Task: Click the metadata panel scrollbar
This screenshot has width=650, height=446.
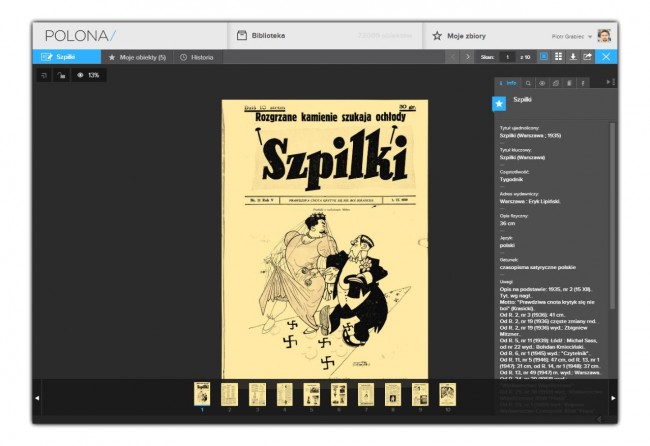Action: (x=612, y=216)
